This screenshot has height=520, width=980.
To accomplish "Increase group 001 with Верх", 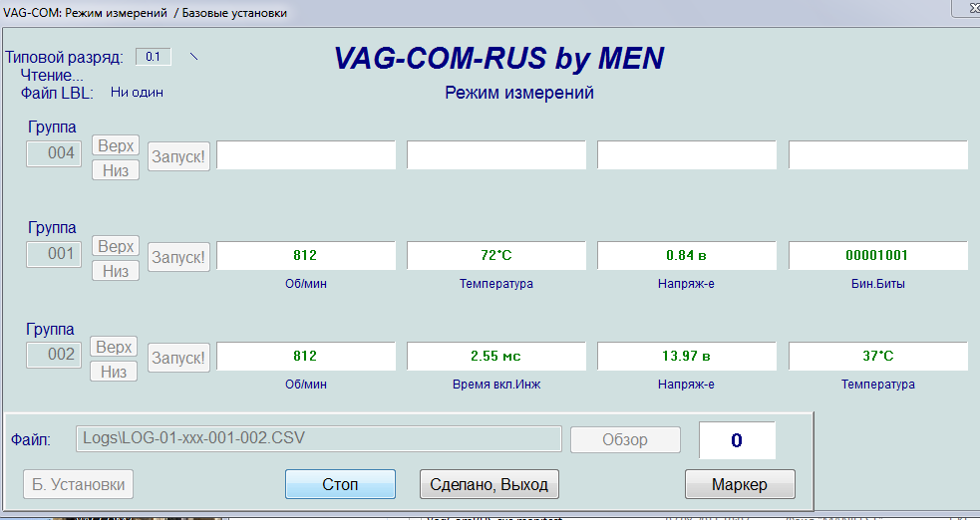I will (116, 246).
